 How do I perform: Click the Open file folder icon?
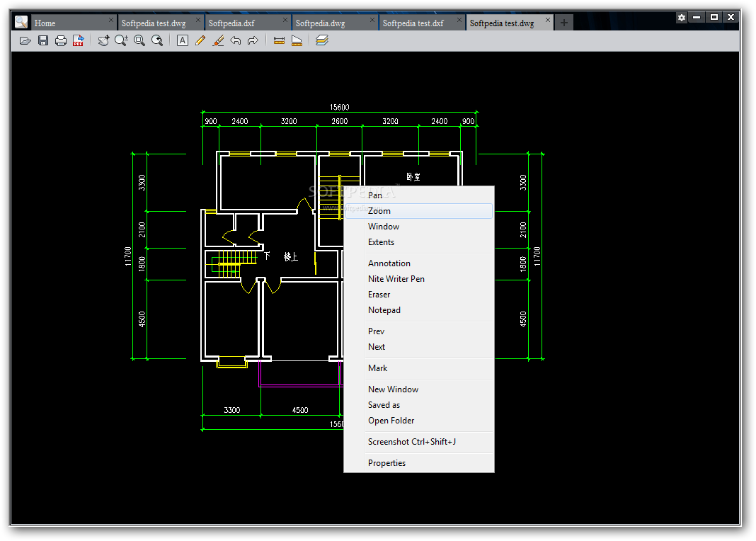[x=25, y=41]
